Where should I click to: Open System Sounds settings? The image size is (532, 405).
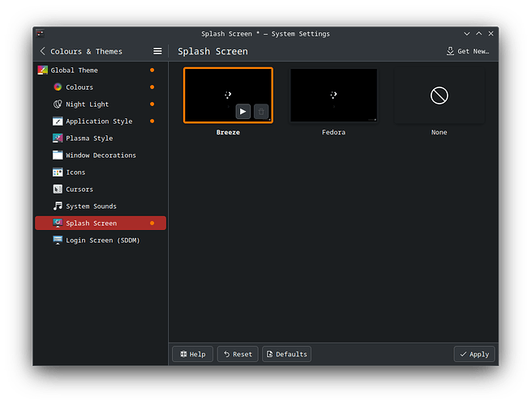pyautogui.click(x=101, y=206)
